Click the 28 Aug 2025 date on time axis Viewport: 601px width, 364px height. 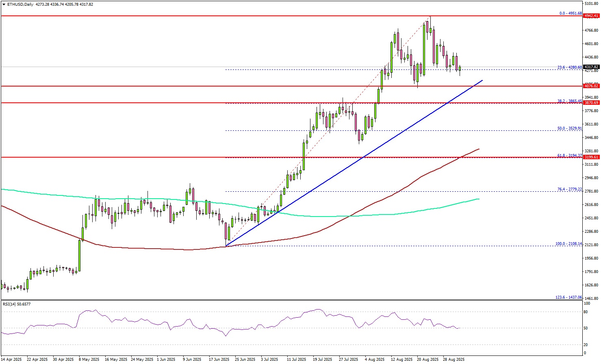[453, 360]
